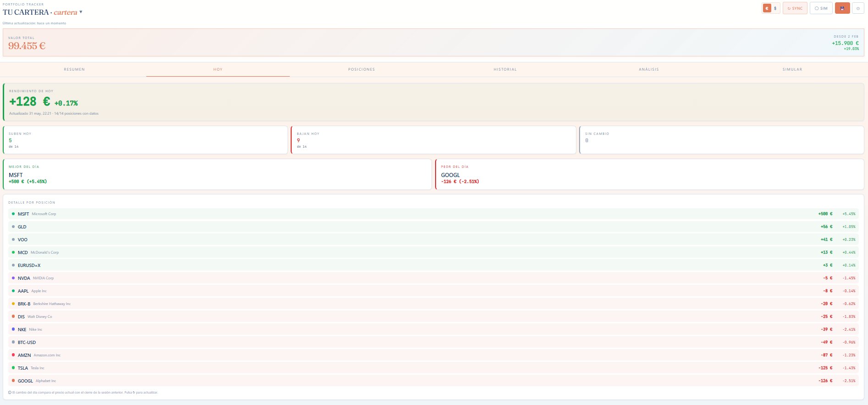Image resolution: width=868 pixels, height=405 pixels.
Task: Select the EURUSD=X row
Action: tap(433, 265)
